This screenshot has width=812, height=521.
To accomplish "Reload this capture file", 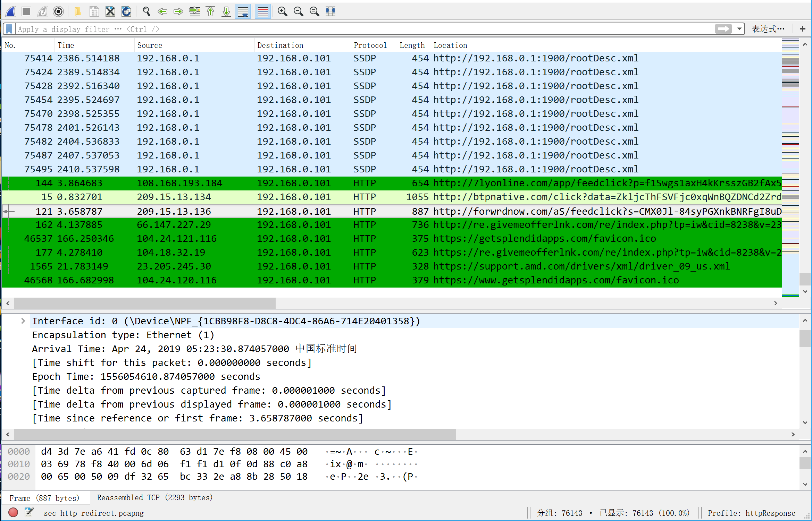I will (x=126, y=11).
